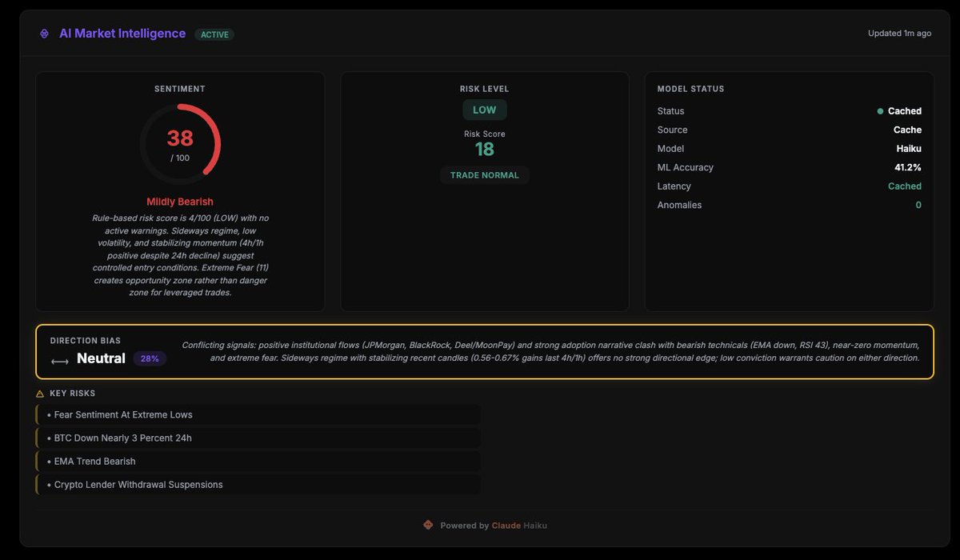Click the Anomalies label
Screen dimensions: 960x560
click(679, 205)
